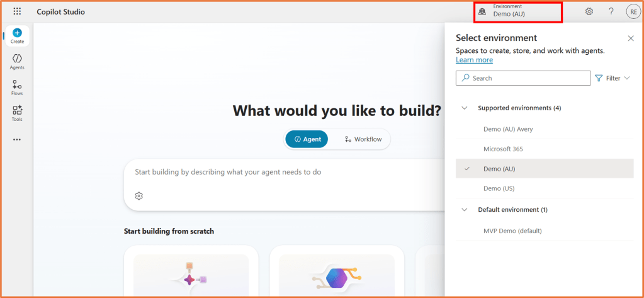Viewport: 644px width, 298px height.
Task: Open Agents from the left sidebar
Action: pyautogui.click(x=17, y=61)
